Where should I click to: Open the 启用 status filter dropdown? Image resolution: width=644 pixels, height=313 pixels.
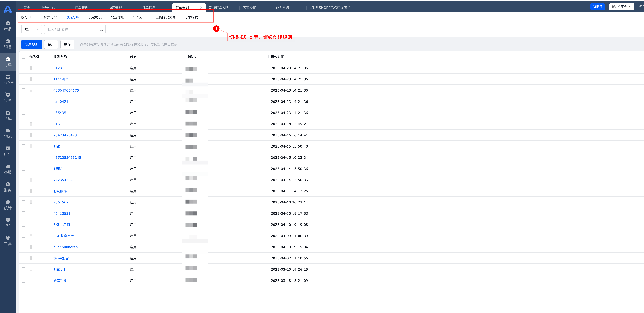click(31, 29)
